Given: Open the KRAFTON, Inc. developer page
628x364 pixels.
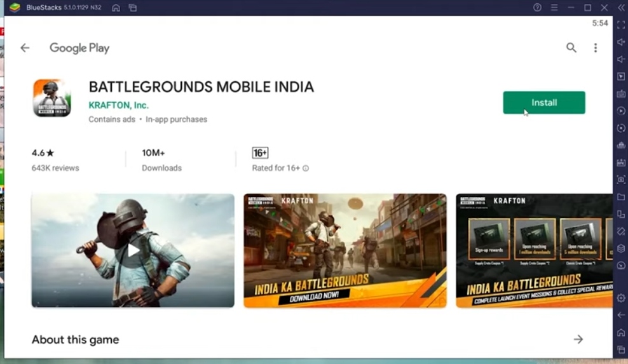Looking at the screenshot, I should (118, 105).
